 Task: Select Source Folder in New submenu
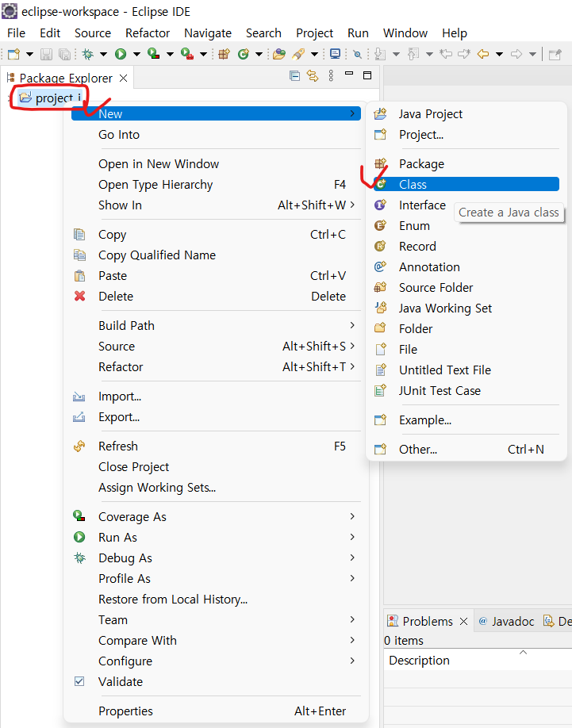[x=466, y=288]
